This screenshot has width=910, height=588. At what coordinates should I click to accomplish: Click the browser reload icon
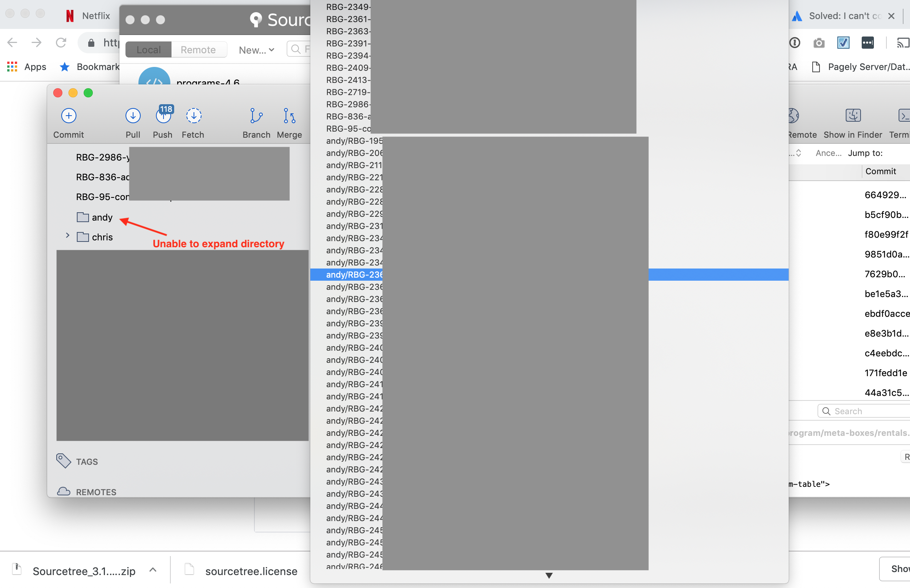(x=61, y=42)
